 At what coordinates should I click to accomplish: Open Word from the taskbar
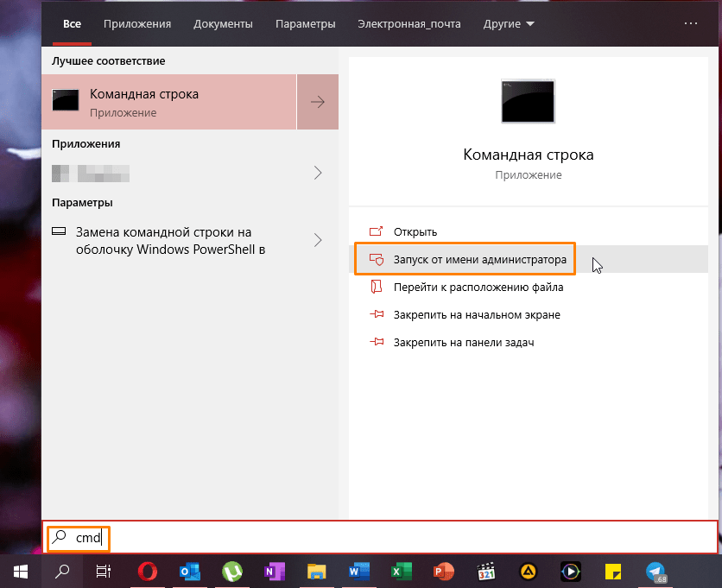[358, 572]
